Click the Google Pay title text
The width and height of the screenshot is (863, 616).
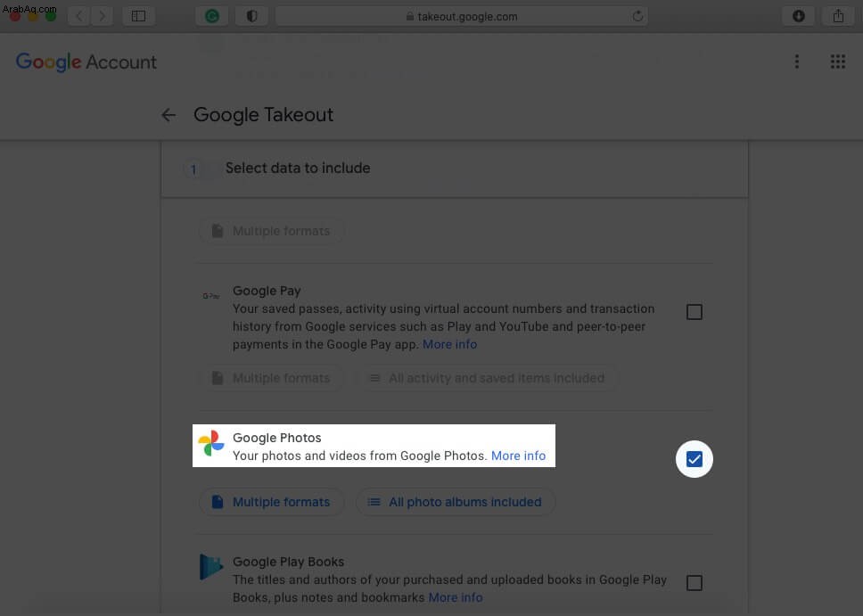(267, 291)
